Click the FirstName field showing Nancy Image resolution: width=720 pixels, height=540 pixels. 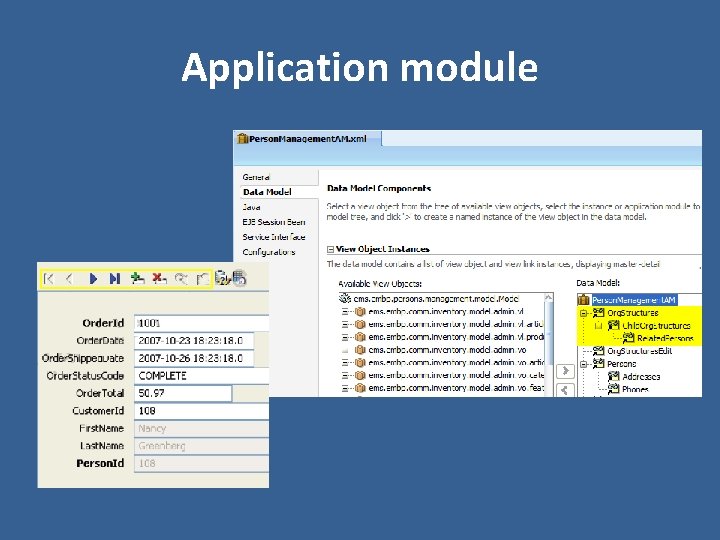pos(202,428)
